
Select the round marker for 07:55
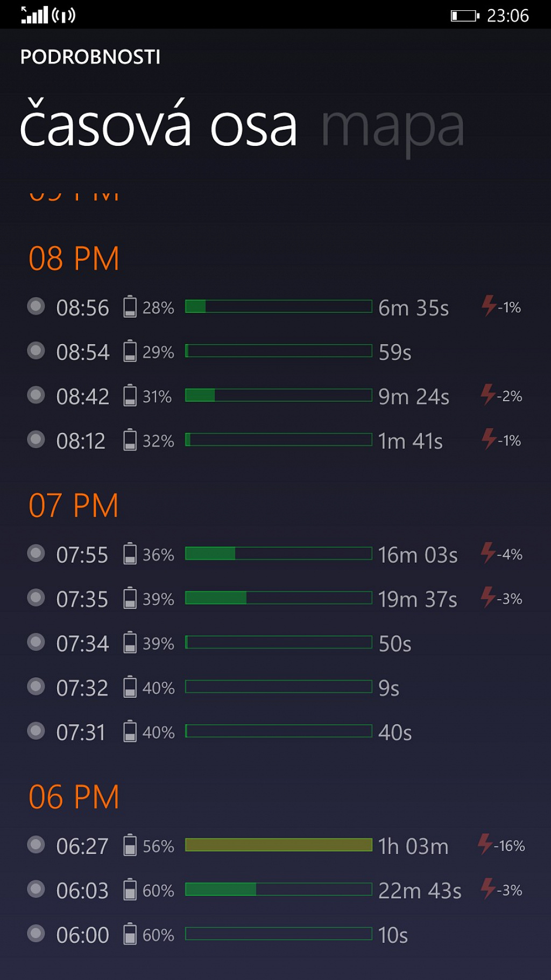(36, 554)
